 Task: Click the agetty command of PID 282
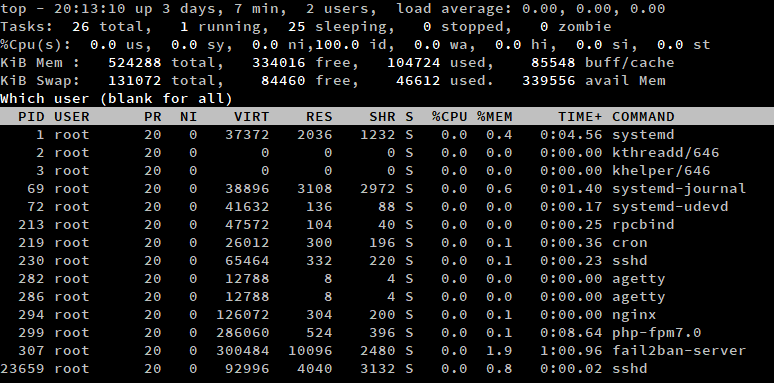639,279
